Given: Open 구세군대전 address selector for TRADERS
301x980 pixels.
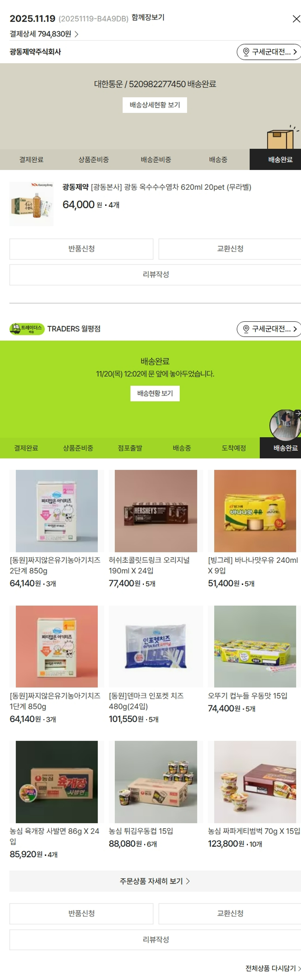Looking at the screenshot, I should click(x=269, y=329).
